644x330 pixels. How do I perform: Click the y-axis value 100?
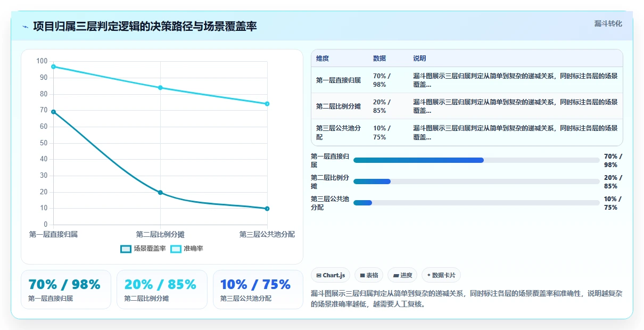tap(42, 61)
